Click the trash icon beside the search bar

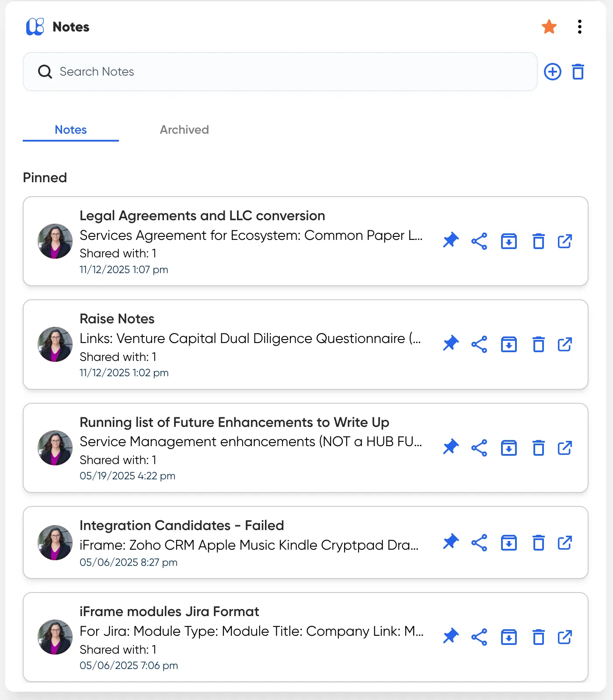click(578, 72)
